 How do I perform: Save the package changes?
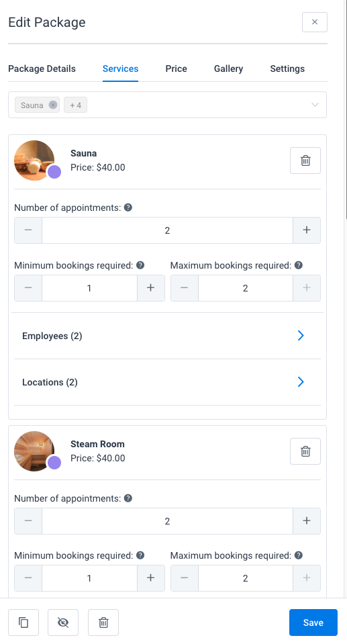[313, 623]
